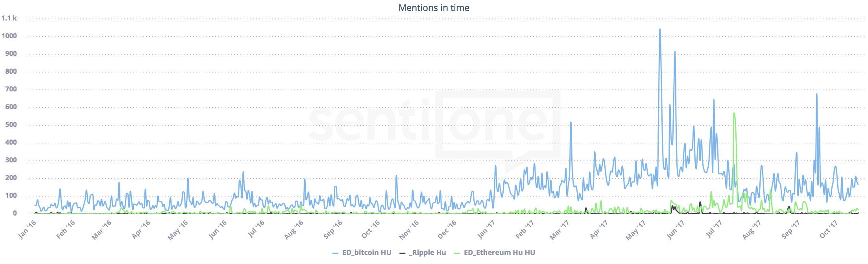
Task: Click the 500 y-axis label
Action: [x=11, y=125]
